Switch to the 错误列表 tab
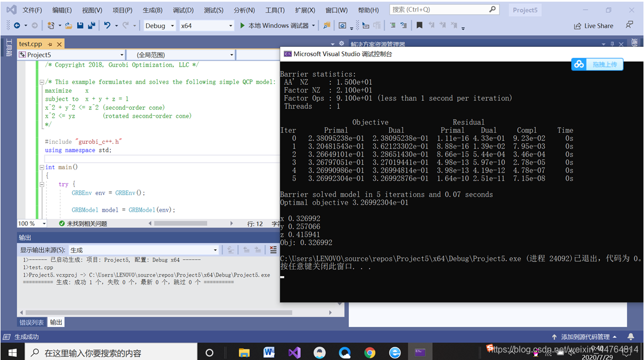This screenshot has height=360, width=644. click(x=31, y=323)
